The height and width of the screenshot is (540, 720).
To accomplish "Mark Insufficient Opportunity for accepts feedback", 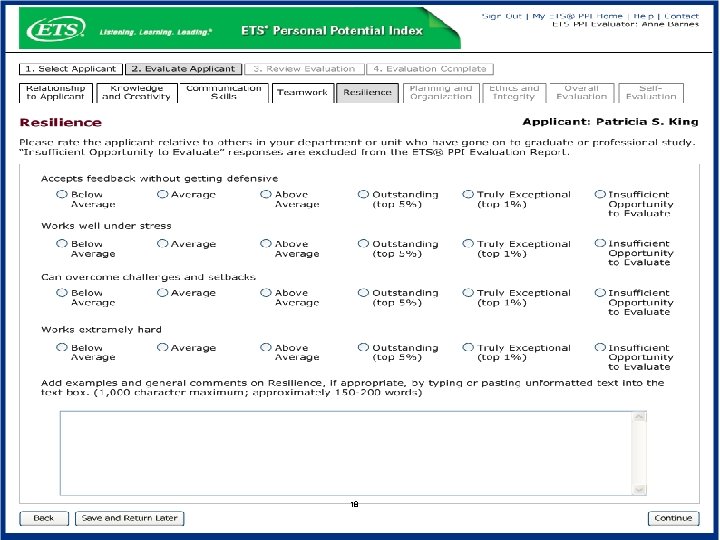I will pos(600,194).
